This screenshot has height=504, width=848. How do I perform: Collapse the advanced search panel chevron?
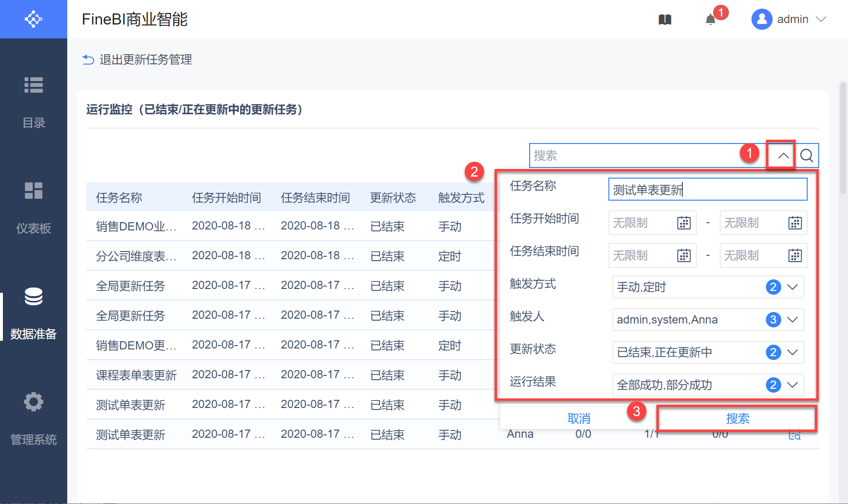783,156
